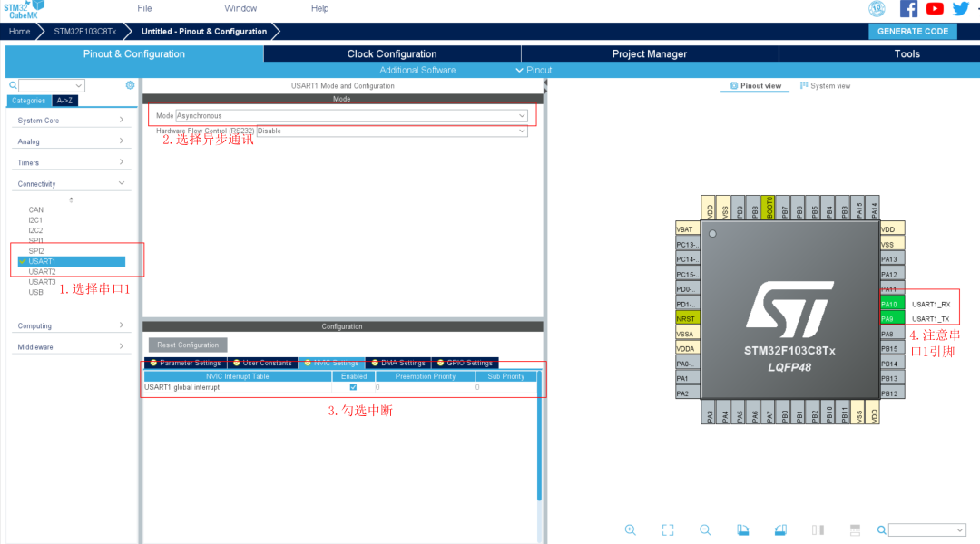Click the STM32CubeMX logo
The image size is (980, 544).
[24, 9]
